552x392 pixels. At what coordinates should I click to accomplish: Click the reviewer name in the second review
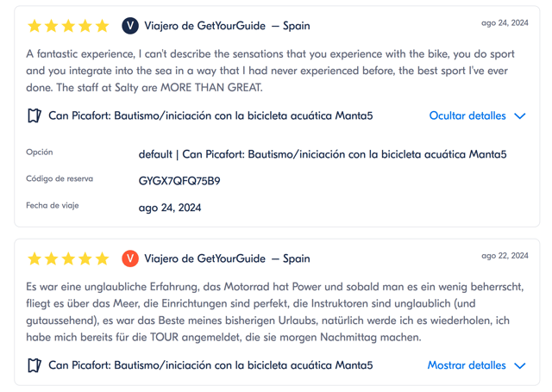point(205,258)
